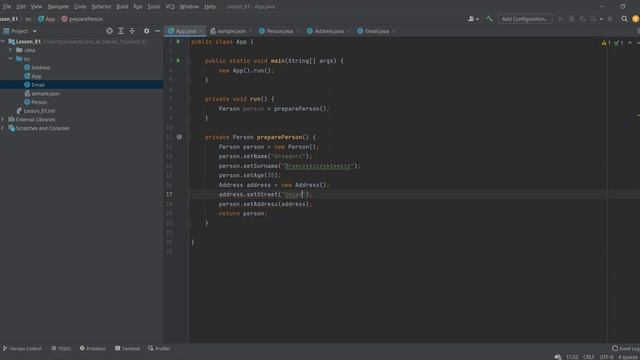Open the Event Log
The width and height of the screenshot is (640, 360).
pyautogui.click(x=626, y=349)
